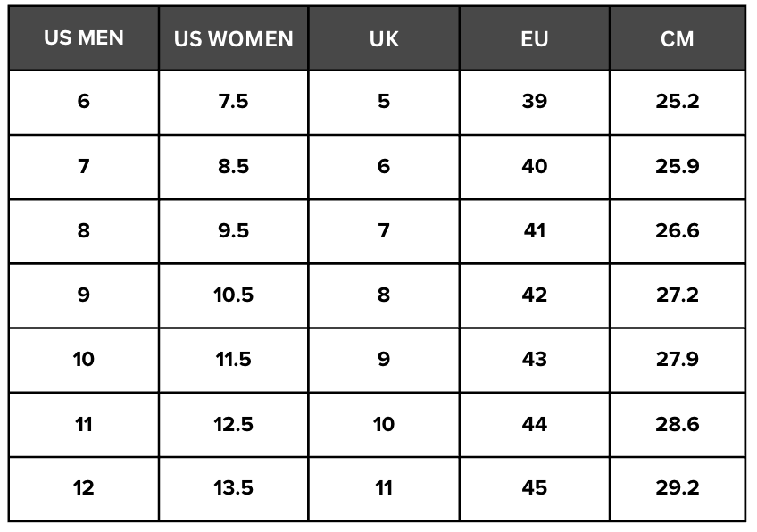The height and width of the screenshot is (532, 757).
Task: Select US men size 6 cell
Action: click(84, 103)
